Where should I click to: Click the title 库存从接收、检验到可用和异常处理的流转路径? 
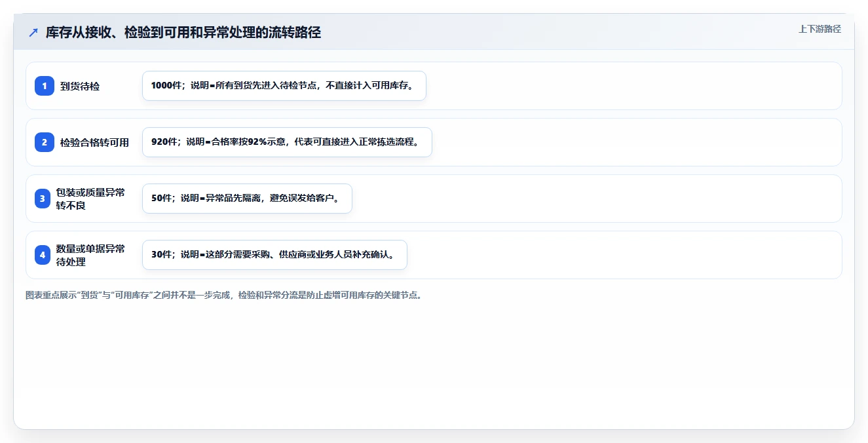coord(183,33)
